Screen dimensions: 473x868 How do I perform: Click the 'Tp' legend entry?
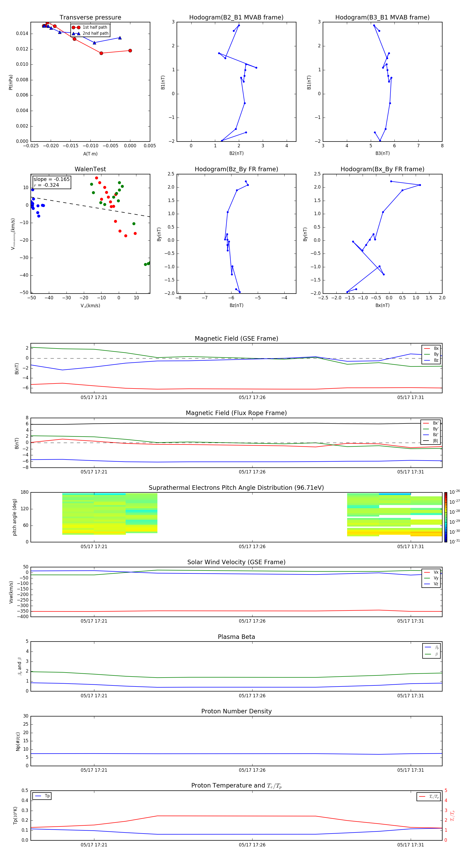(42, 796)
